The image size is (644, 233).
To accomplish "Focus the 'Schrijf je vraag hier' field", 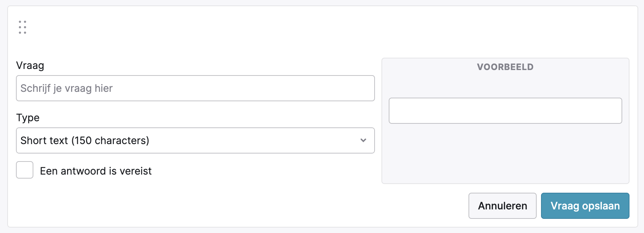I will tap(195, 88).
